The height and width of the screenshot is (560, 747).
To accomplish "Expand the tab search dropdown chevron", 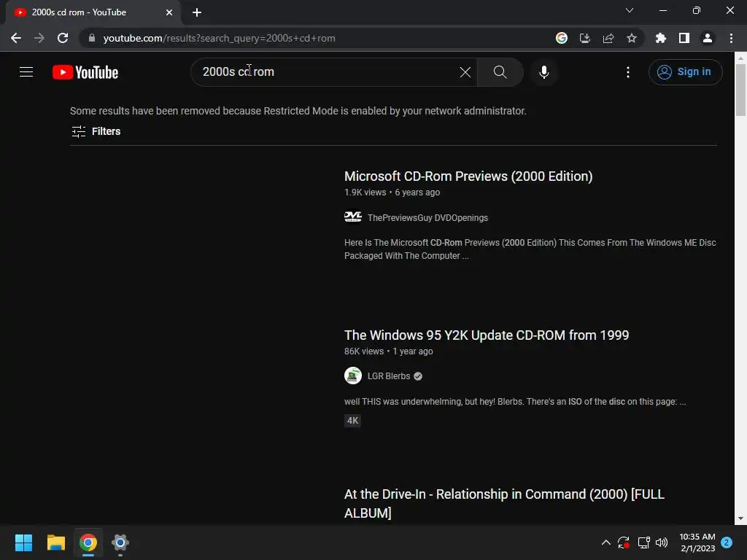I will pos(629,10).
